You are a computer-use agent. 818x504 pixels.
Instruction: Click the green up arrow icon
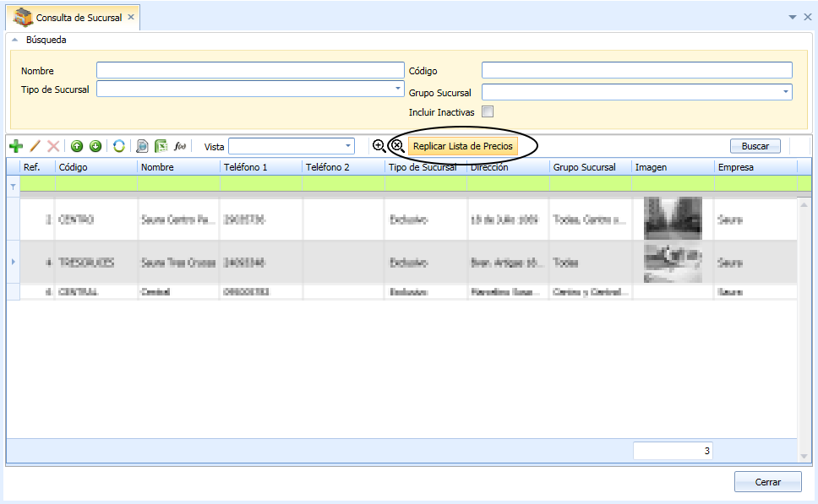point(77,146)
